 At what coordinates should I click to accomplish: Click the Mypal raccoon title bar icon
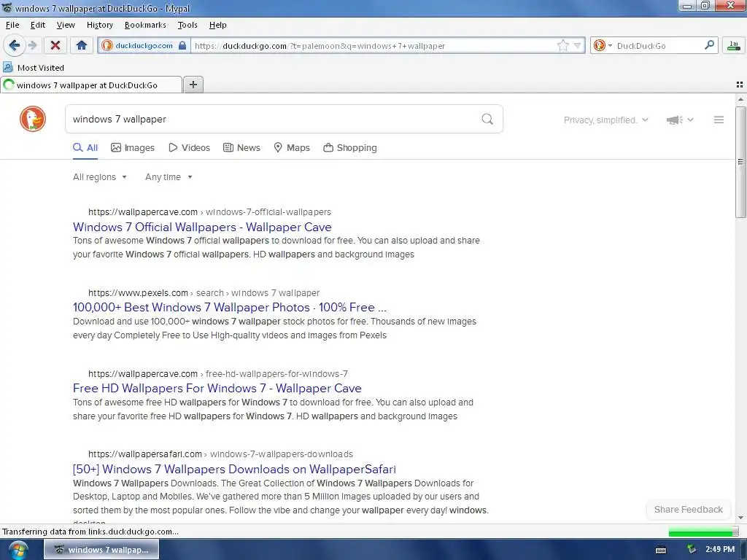(7, 7)
